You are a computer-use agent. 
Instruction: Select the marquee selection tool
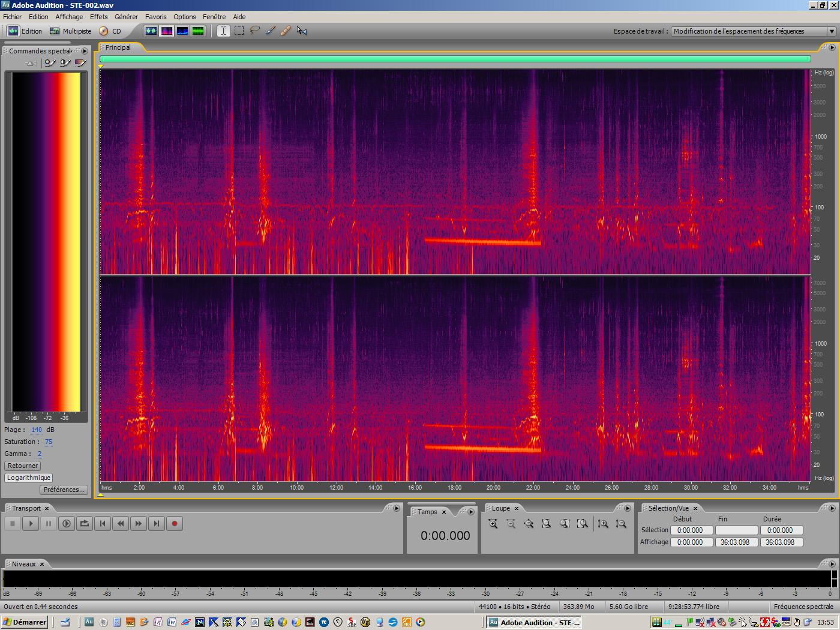(x=239, y=31)
